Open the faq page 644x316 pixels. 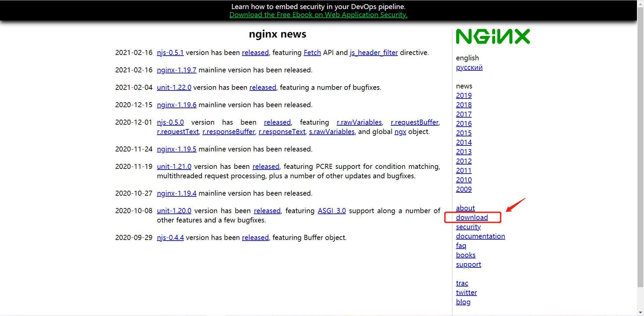[x=461, y=246]
